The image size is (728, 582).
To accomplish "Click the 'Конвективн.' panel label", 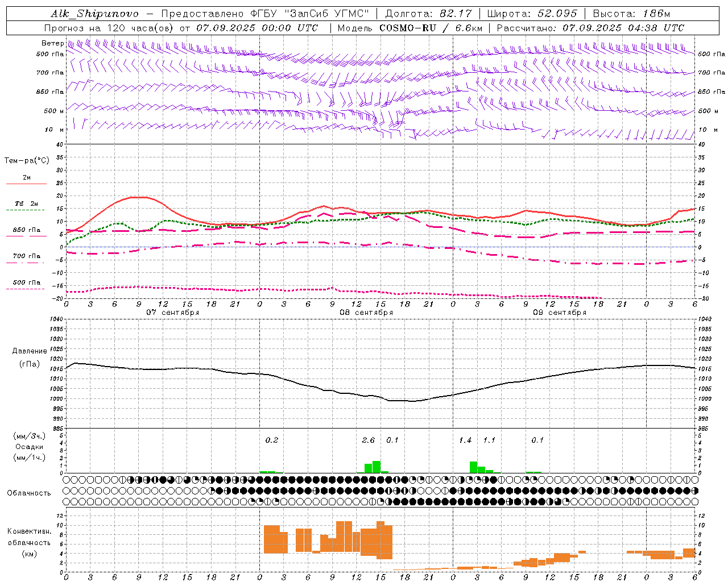I will 29,531.
